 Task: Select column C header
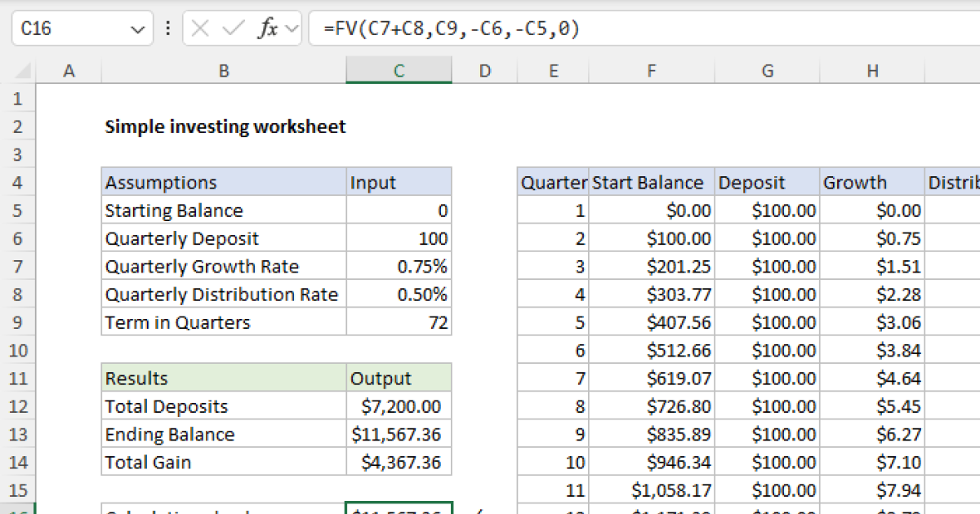click(x=399, y=71)
